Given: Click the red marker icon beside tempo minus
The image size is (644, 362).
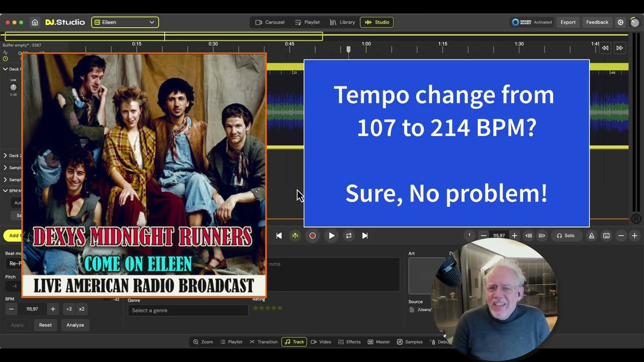Looking at the screenshot, I should coord(469,235).
